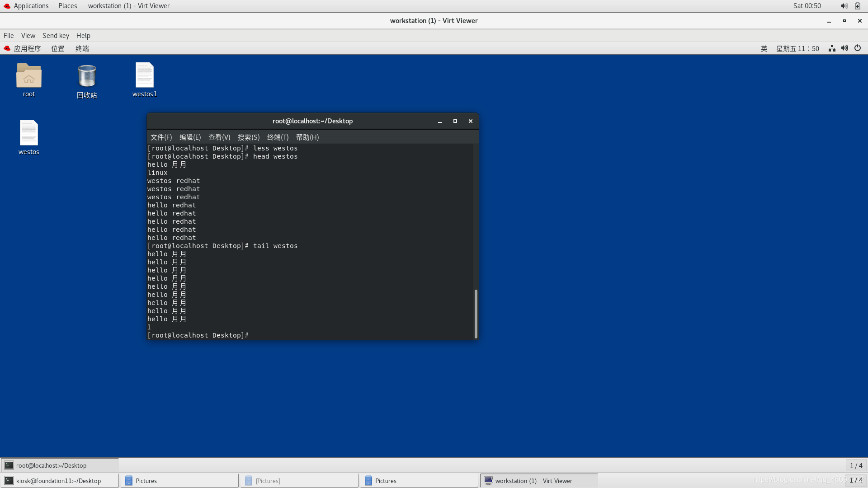Open the root home folder icon

(x=29, y=76)
